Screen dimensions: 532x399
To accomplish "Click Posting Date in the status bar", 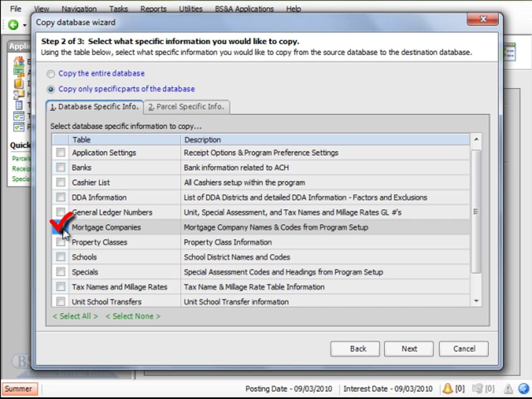I will (x=288, y=389).
